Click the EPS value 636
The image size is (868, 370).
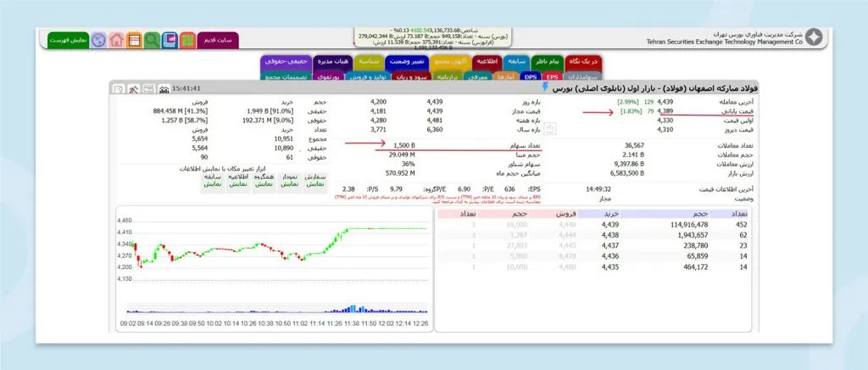509,189
